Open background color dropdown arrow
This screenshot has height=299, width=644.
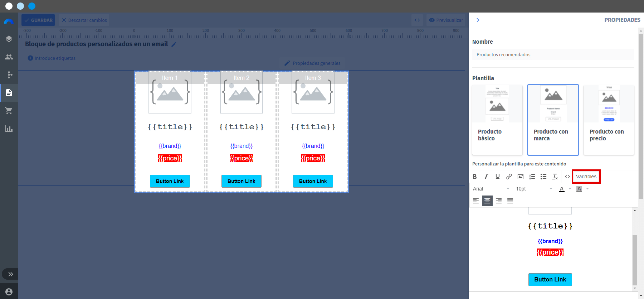click(587, 189)
